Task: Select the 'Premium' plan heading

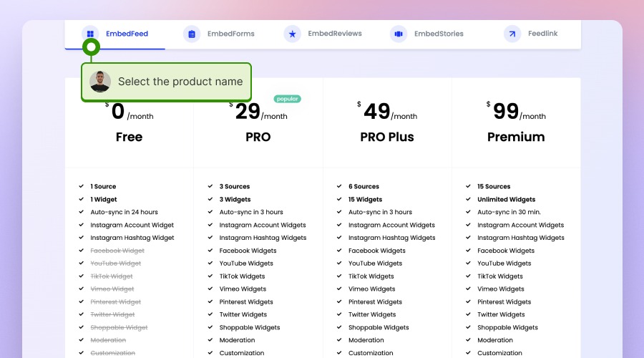Action: pos(516,137)
